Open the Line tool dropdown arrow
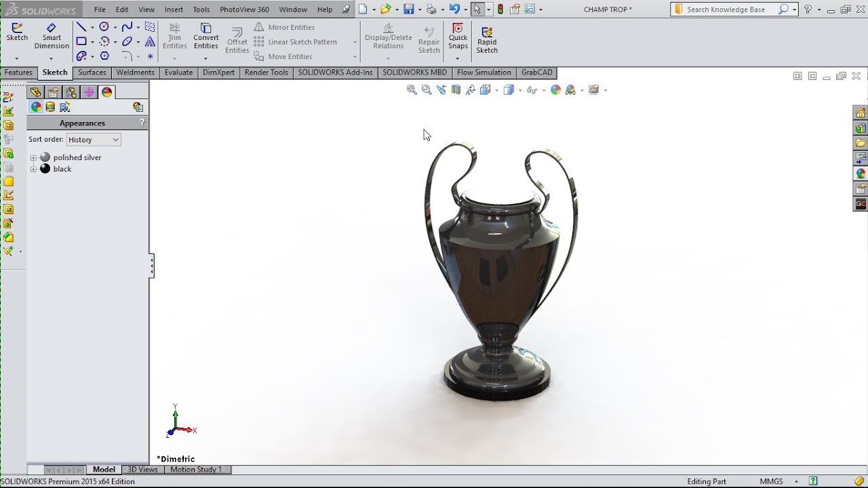Viewport: 868px width, 488px height. tap(92, 27)
